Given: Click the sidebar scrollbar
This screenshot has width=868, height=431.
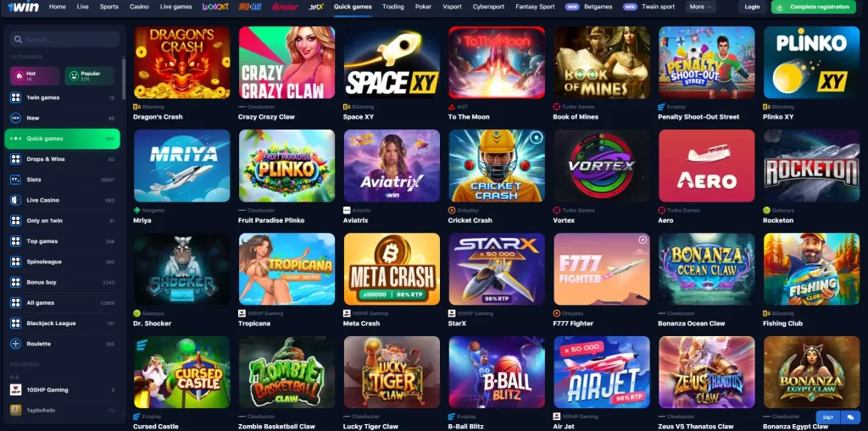Looking at the screenshot, I should [x=124, y=77].
